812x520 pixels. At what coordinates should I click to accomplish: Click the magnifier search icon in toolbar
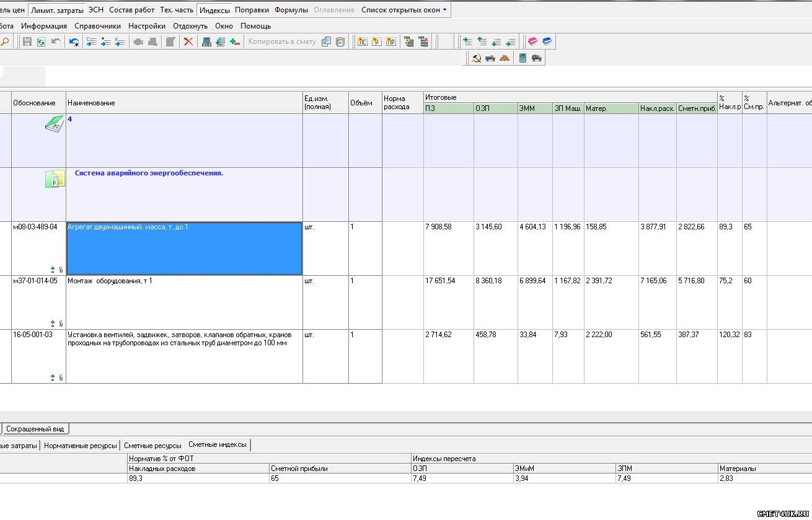[x=5, y=42]
